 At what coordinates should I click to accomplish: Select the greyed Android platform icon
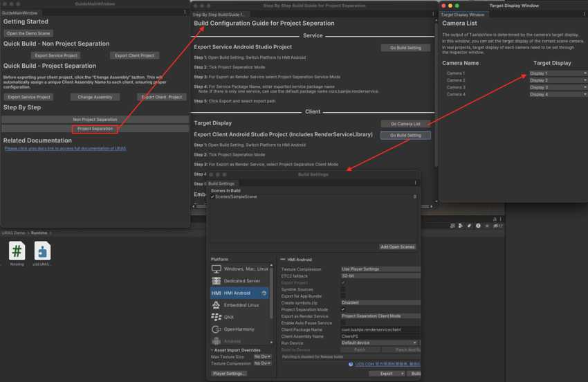pos(217,341)
